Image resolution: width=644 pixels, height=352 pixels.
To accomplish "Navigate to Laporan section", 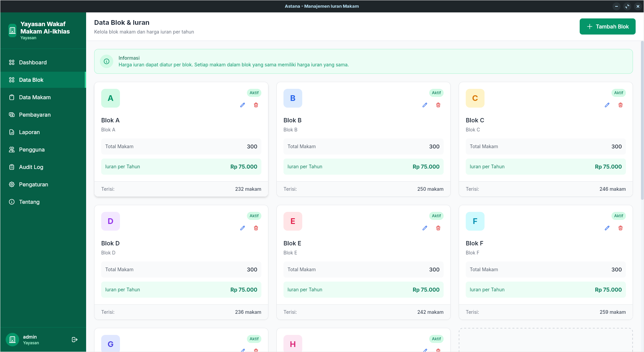I will pos(29,132).
